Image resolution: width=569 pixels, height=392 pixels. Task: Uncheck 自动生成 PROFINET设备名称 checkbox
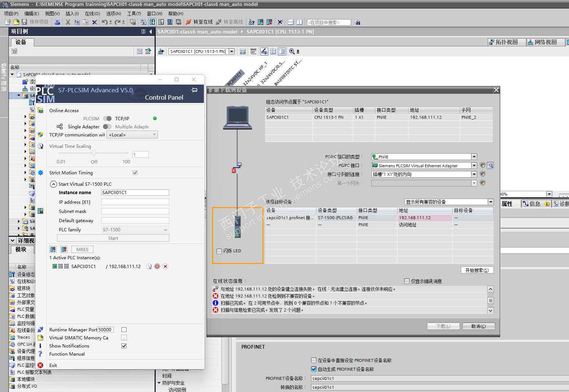click(314, 369)
